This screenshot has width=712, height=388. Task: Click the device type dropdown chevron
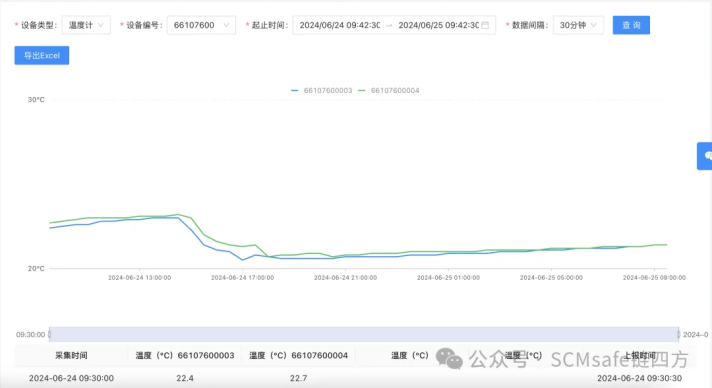click(x=101, y=25)
